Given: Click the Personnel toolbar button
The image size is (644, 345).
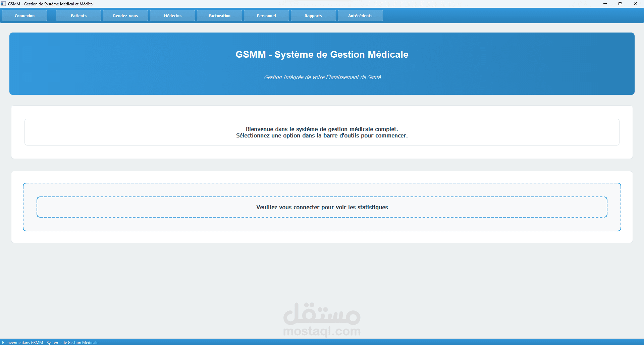Looking at the screenshot, I should click(266, 16).
